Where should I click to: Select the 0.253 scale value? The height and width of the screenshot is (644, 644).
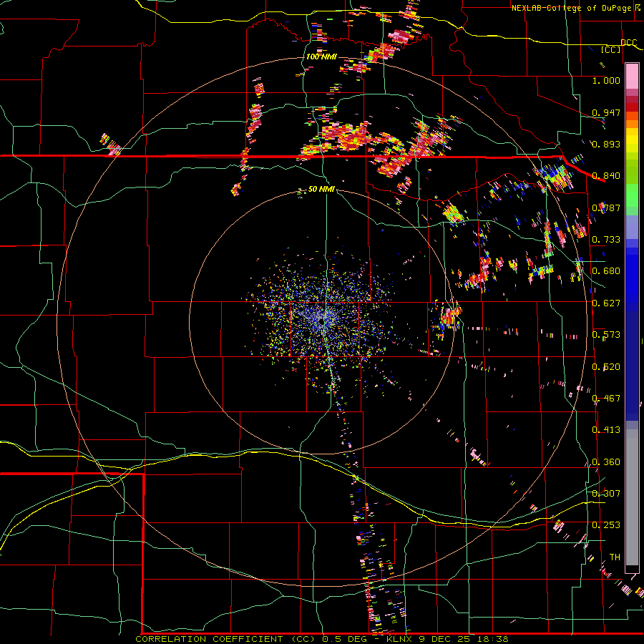pos(606,525)
